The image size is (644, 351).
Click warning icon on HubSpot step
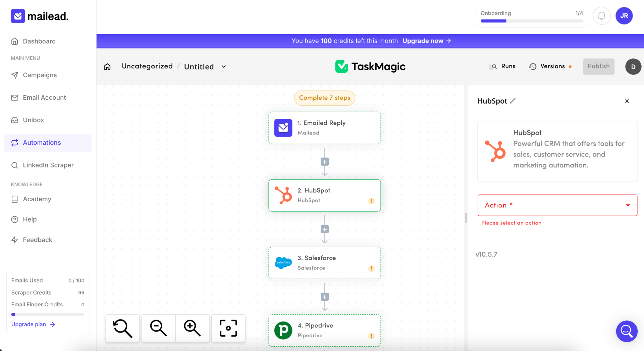(x=371, y=201)
